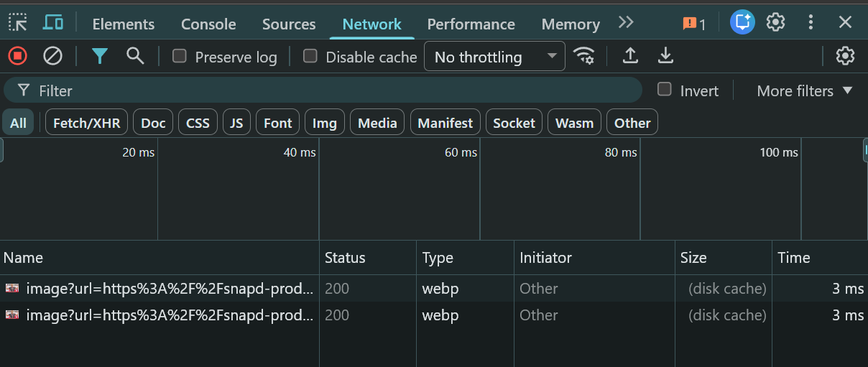The width and height of the screenshot is (868, 367).
Task: Switch to the Performance tab
Action: 471,24
